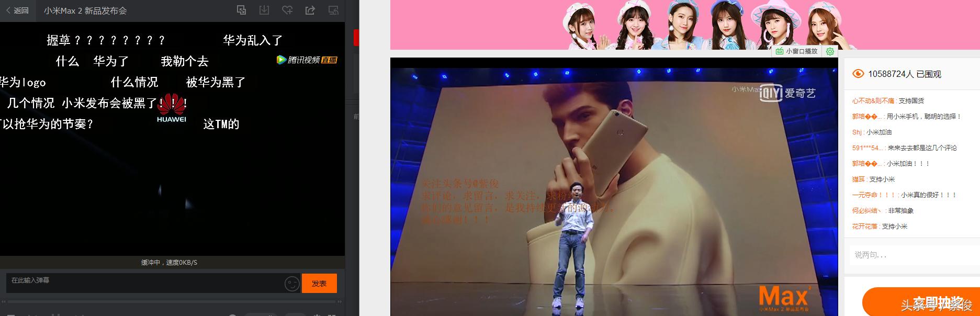Click the comment 非常抽象 in chat
Viewport: 980px width, 316px height.
click(x=900, y=210)
